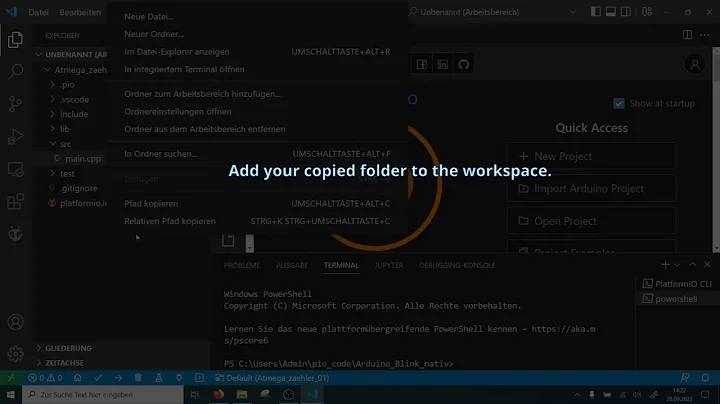720x404 pixels.
Task: Open the Bearbeiten menu
Action: 80,12
